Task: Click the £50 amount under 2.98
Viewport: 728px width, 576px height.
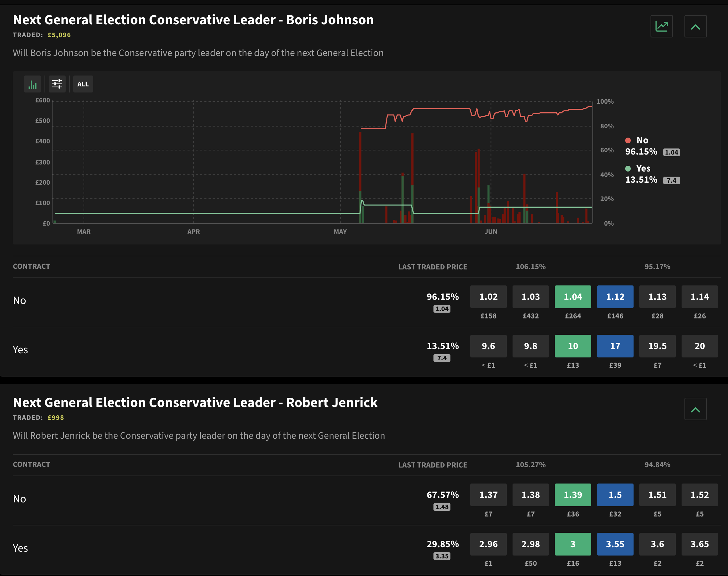Action: click(x=531, y=563)
